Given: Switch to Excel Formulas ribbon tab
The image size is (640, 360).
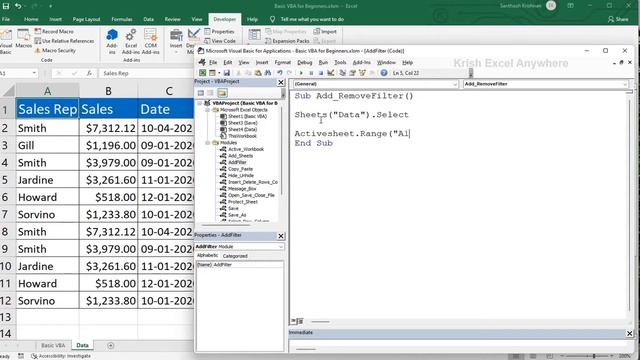Looking at the screenshot, I should click(x=122, y=19).
